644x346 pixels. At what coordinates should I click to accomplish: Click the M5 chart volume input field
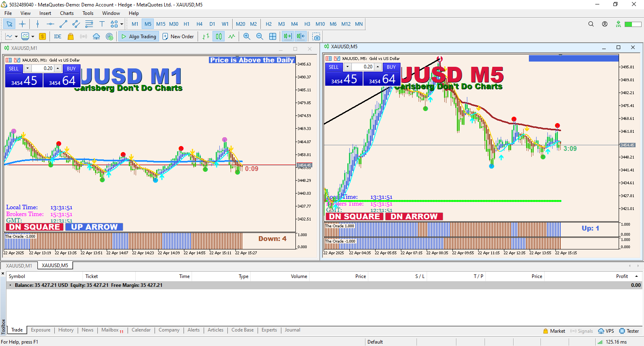click(363, 67)
